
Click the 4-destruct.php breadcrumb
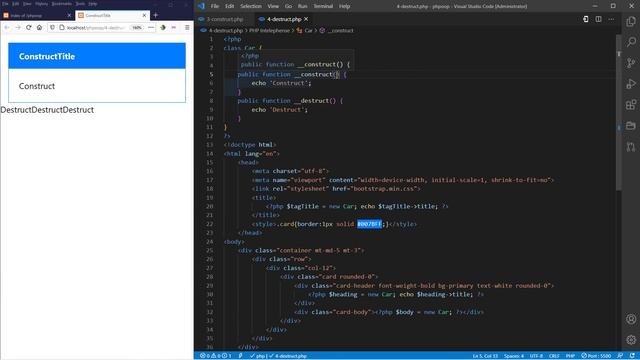point(226,30)
